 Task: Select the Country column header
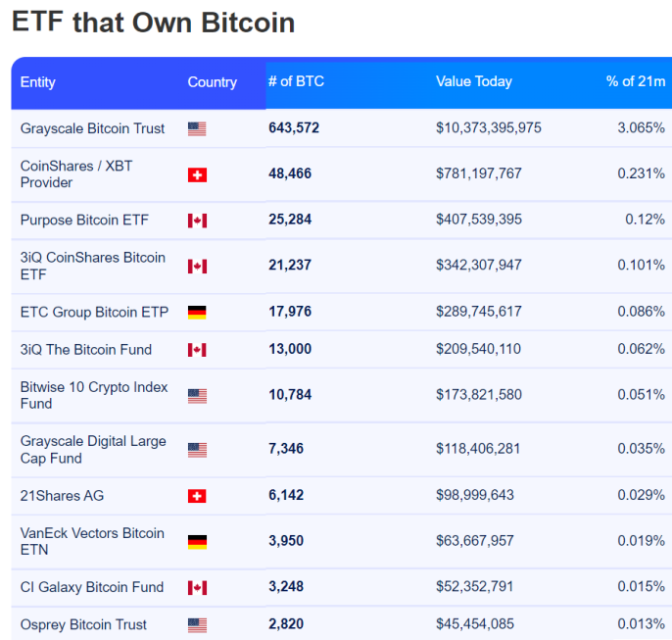click(x=213, y=82)
